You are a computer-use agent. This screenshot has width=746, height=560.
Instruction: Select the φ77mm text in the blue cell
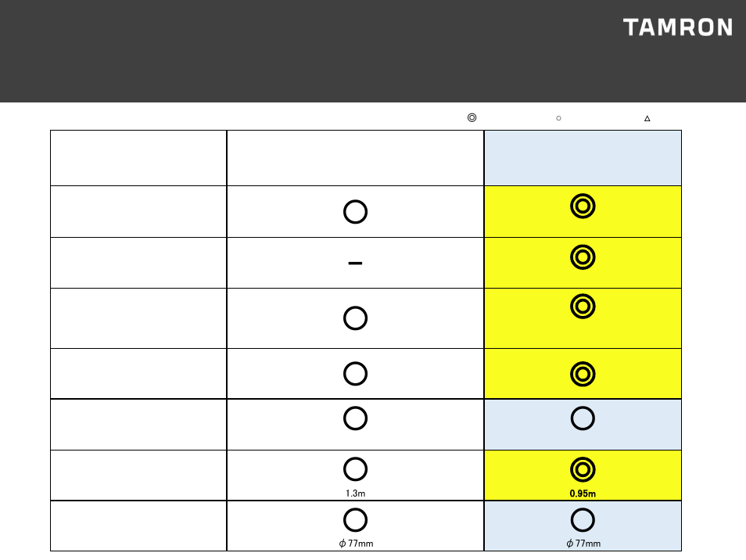pyautogui.click(x=583, y=544)
